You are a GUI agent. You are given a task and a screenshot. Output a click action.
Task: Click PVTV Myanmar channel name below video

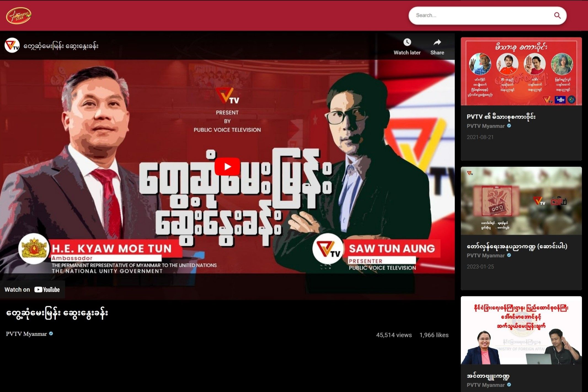(x=26, y=334)
